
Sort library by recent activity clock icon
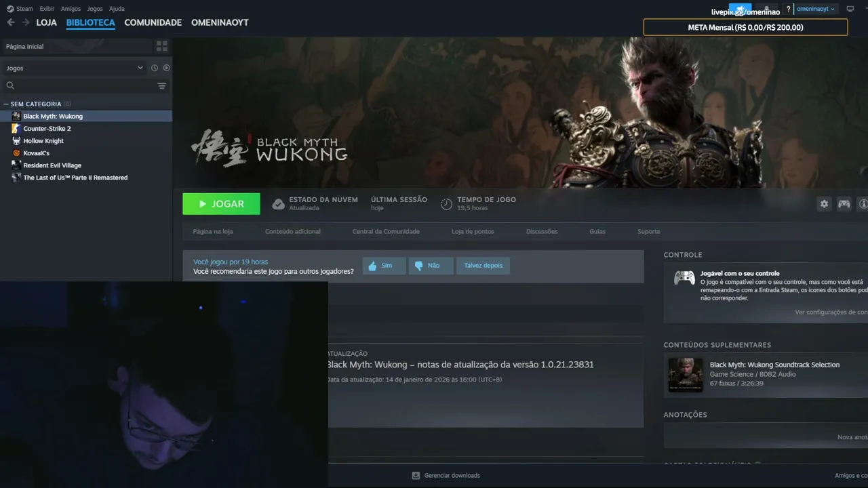pos(155,68)
